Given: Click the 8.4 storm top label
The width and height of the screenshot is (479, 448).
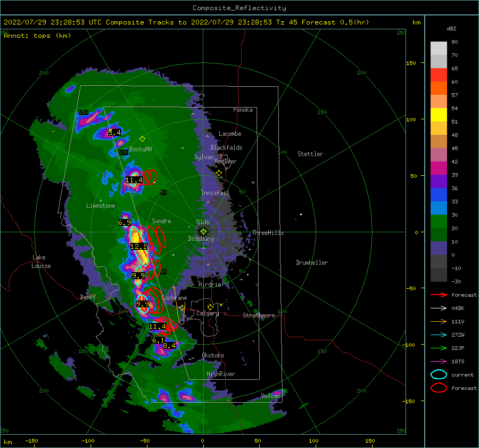Looking at the screenshot, I should point(169,346).
